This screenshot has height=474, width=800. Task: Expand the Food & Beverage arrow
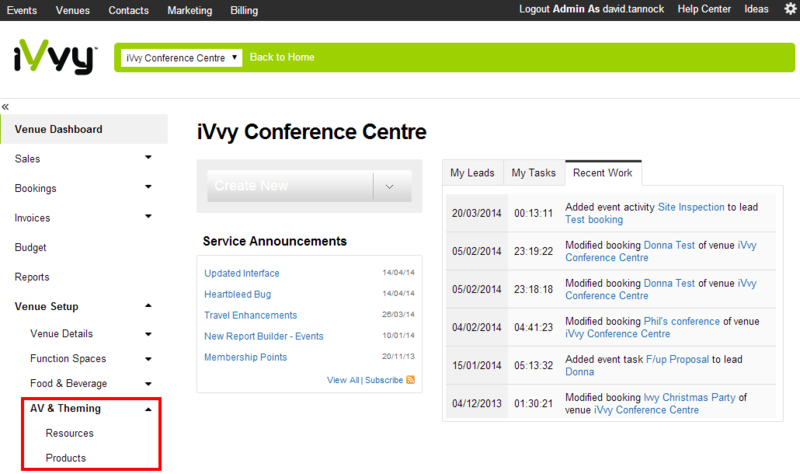148,384
